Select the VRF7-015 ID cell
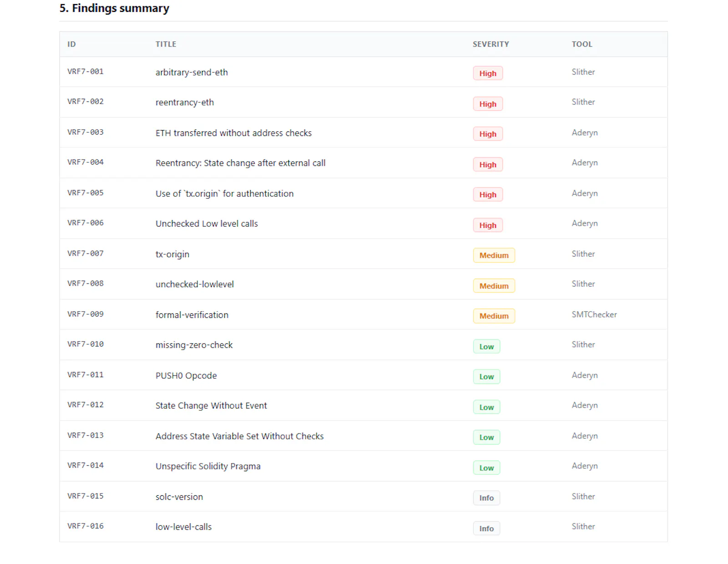The image size is (728, 564). pos(86,496)
